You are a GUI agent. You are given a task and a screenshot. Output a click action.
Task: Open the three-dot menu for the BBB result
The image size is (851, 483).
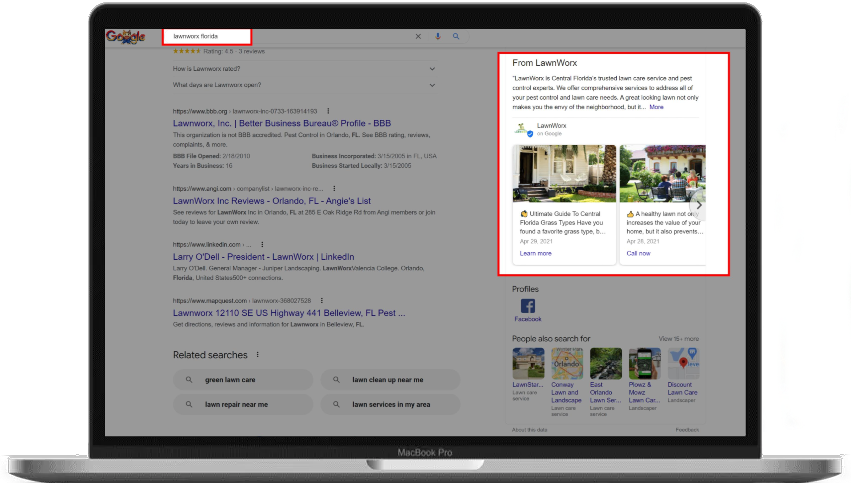[328, 111]
